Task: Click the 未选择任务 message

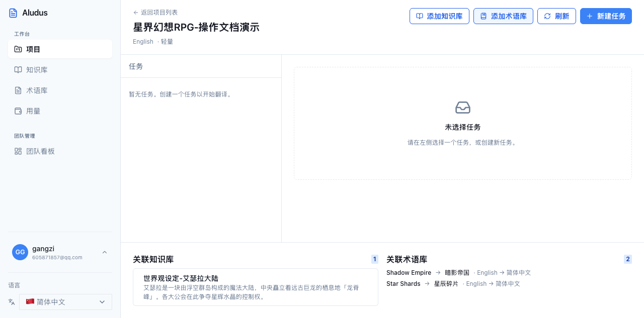Action: (463, 128)
